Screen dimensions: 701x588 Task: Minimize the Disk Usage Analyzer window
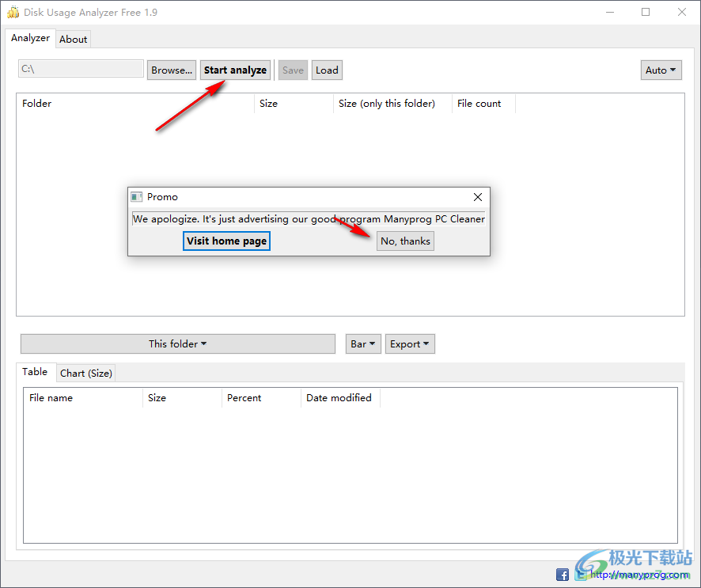coord(610,12)
